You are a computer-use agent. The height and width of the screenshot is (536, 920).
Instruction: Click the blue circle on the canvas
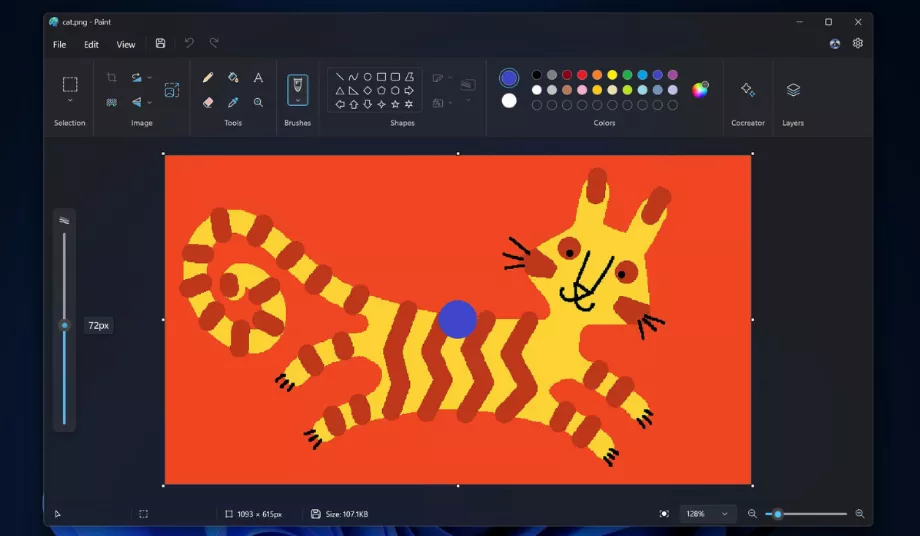tap(458, 320)
